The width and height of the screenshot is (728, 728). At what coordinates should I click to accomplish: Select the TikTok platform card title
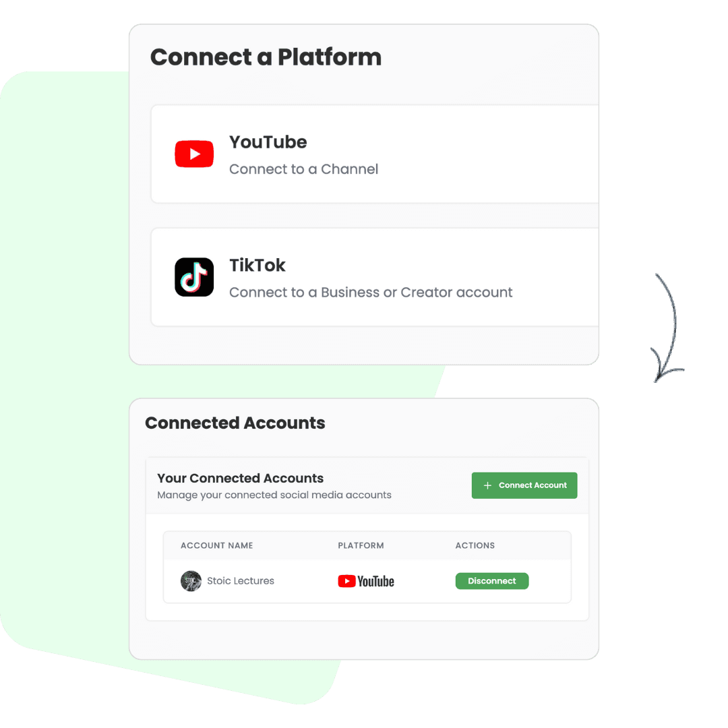tap(257, 266)
